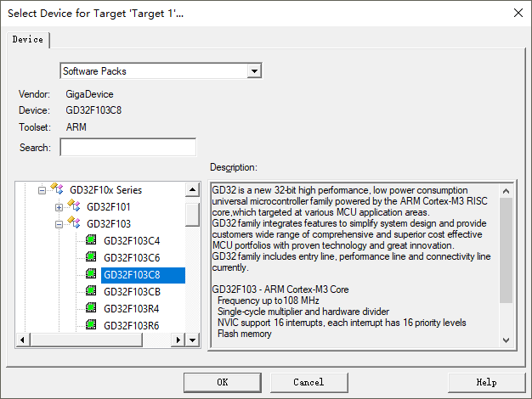
Task: Click the description vertical scrollbar thumb
Action: tap(506, 250)
